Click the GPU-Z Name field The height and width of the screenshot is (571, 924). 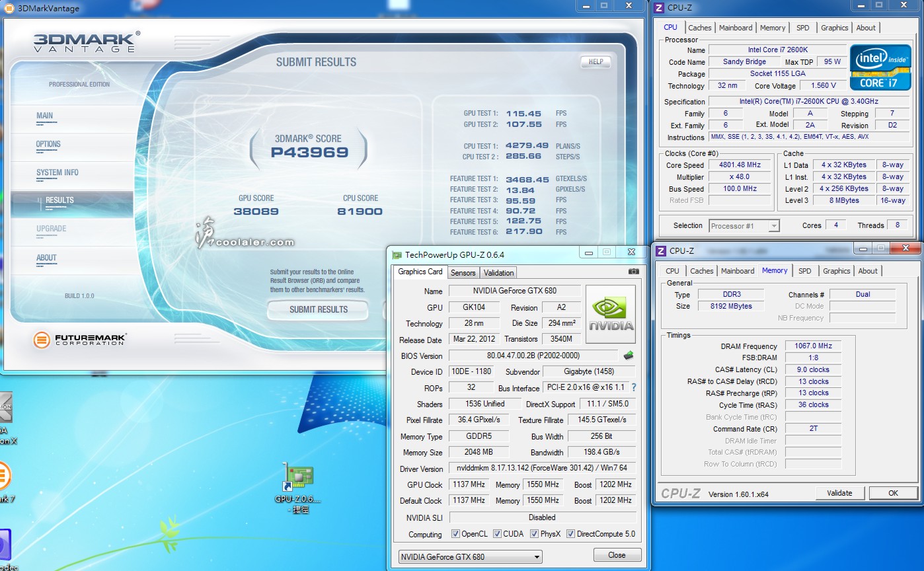[x=515, y=291]
